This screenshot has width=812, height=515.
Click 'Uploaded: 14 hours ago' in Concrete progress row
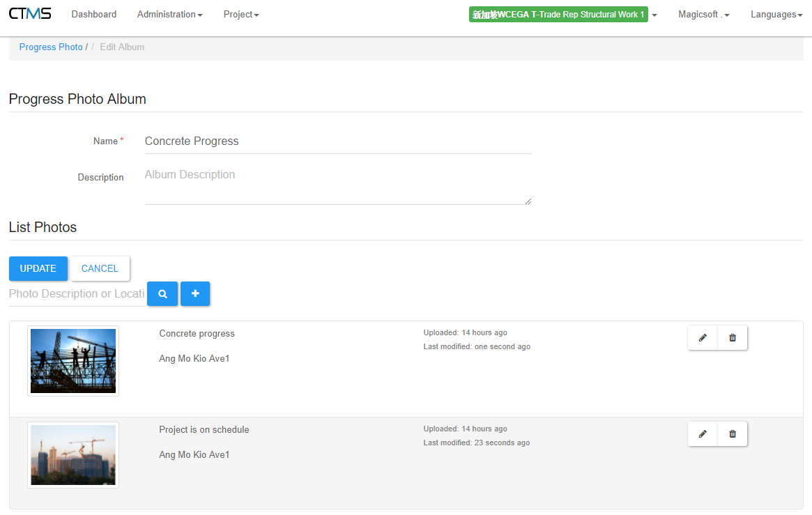click(x=465, y=333)
